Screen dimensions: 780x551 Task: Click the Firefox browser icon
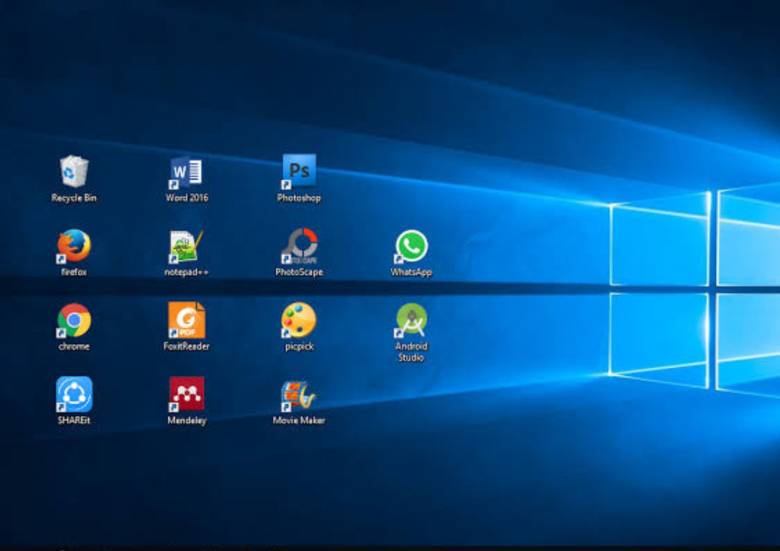(x=74, y=246)
